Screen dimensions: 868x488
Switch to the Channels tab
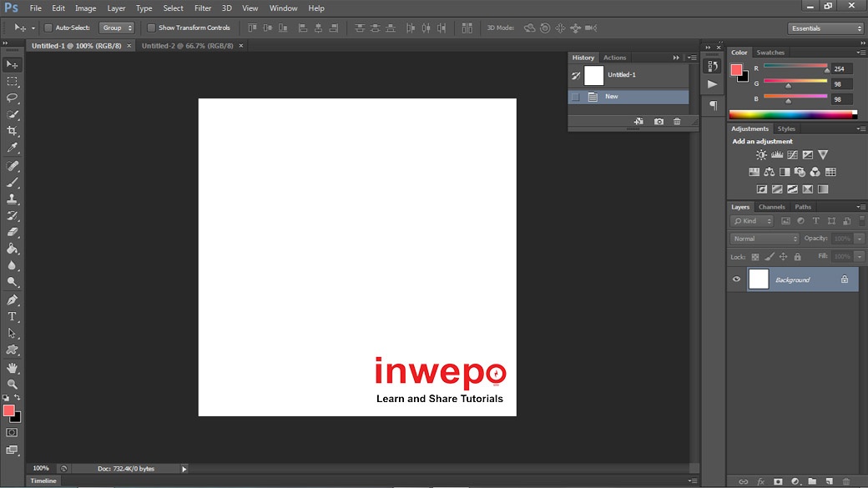pyautogui.click(x=771, y=207)
